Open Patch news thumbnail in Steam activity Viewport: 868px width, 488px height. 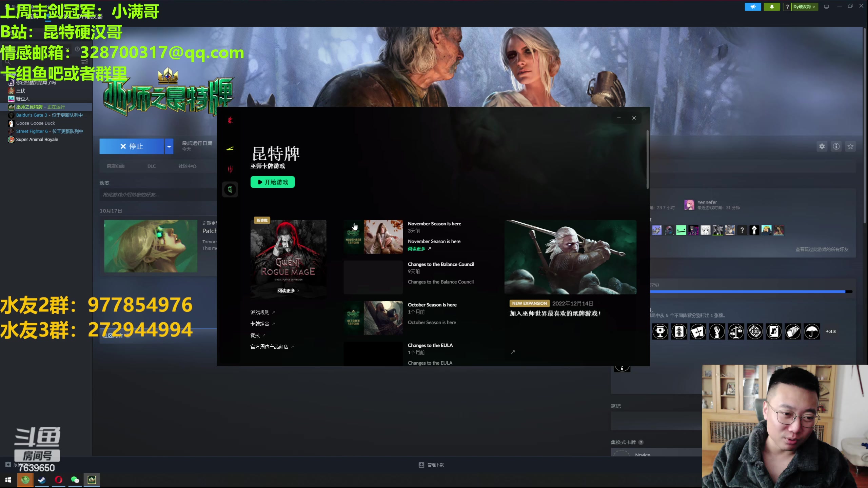coord(151,246)
